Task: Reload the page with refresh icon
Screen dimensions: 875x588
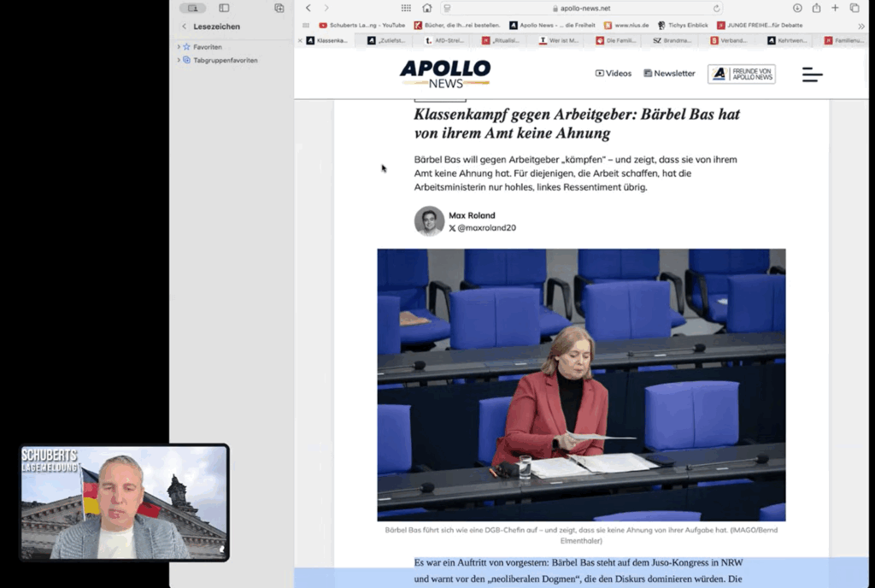Action: 718,8
